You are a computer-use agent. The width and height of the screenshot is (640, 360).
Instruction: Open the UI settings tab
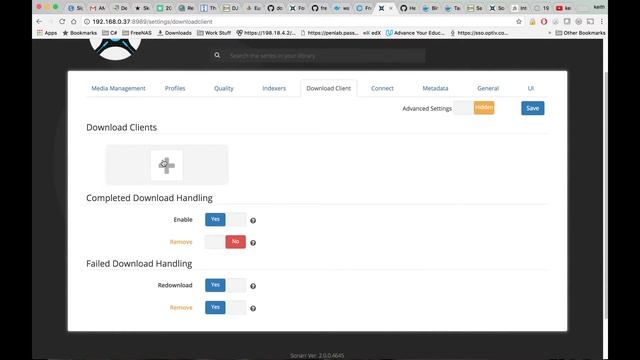click(531, 88)
